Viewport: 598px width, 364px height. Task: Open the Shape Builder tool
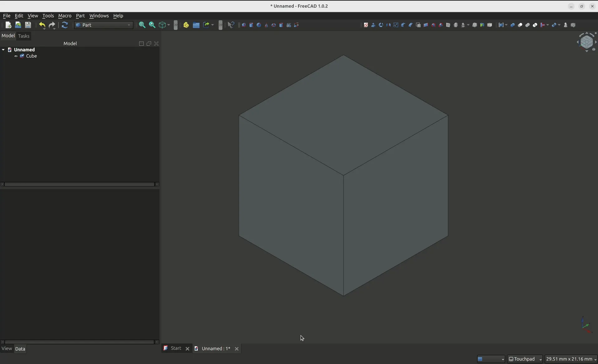pyautogui.click(x=297, y=25)
